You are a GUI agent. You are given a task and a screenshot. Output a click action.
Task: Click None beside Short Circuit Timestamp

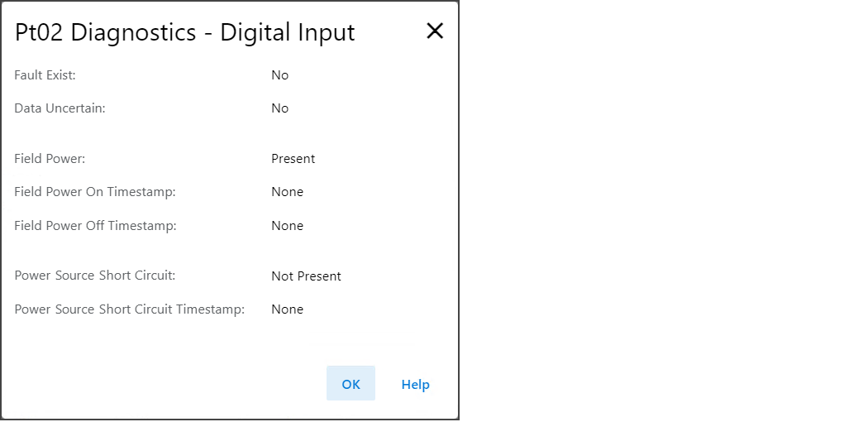(287, 309)
